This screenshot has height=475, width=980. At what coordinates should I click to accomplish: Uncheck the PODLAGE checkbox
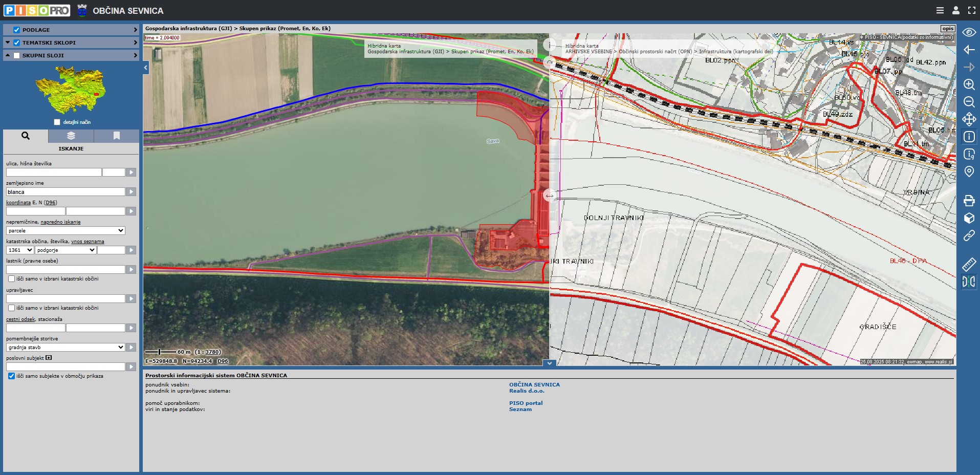click(x=16, y=30)
